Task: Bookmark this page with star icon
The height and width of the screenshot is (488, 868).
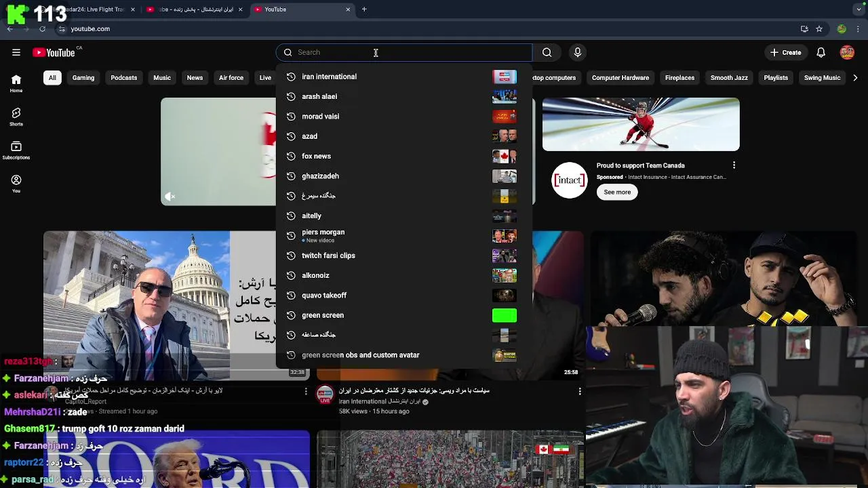Action: (x=819, y=29)
